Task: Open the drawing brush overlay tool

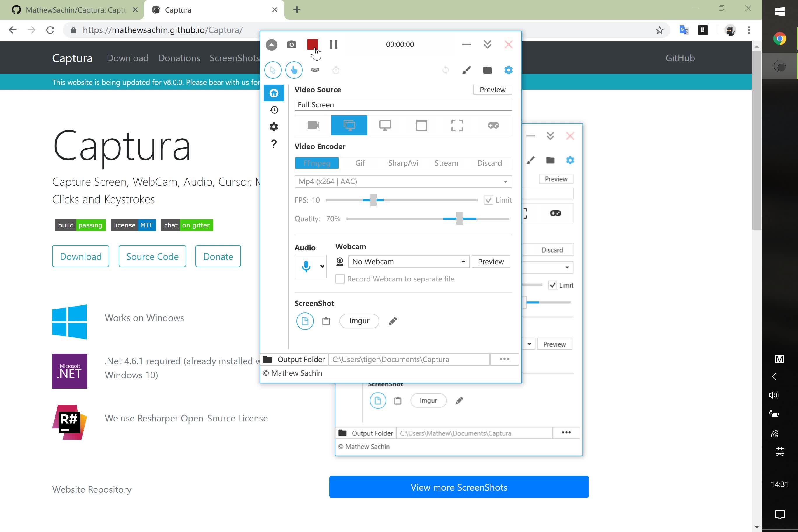Action: point(467,70)
